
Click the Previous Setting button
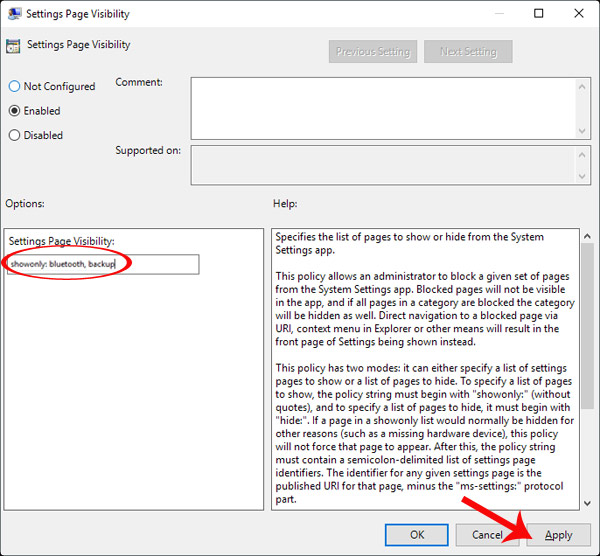(373, 51)
